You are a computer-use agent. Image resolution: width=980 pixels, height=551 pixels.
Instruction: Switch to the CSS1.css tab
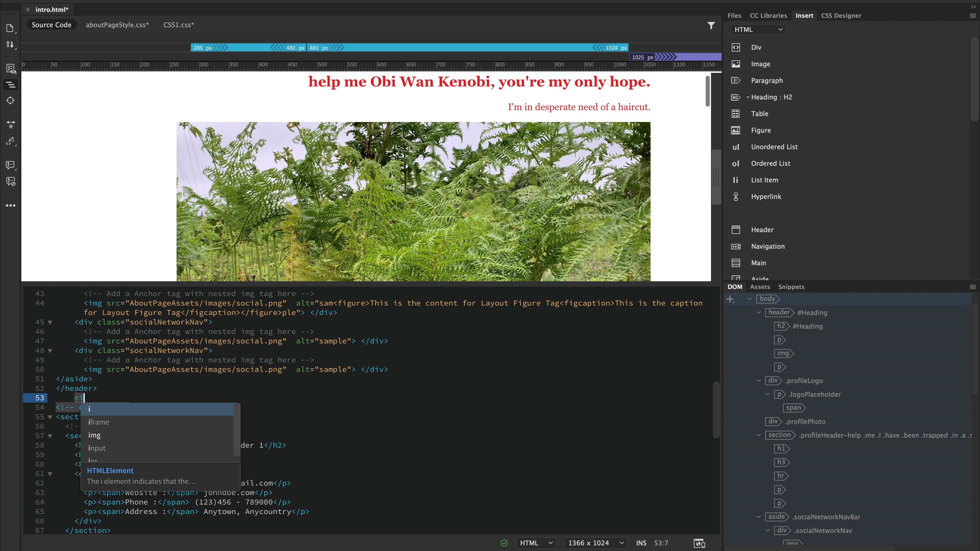click(177, 25)
